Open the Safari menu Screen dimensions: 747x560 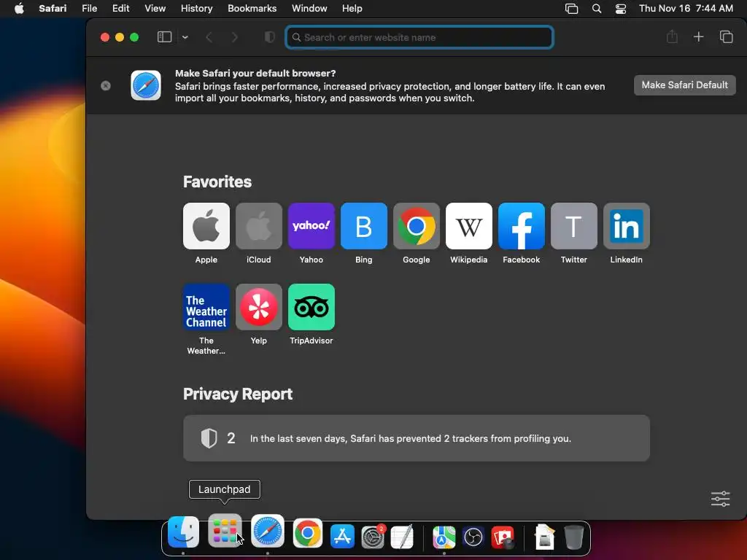tap(53, 9)
